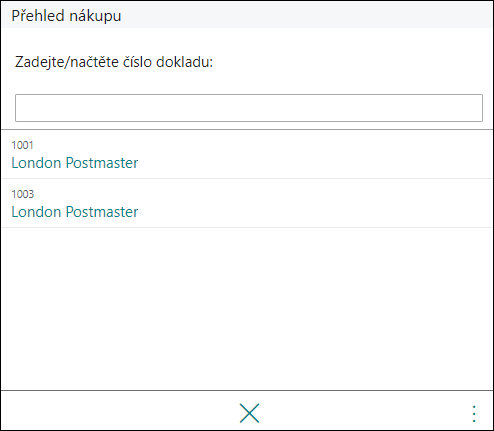Pick the 1003 London Postmaster entry

[247, 203]
